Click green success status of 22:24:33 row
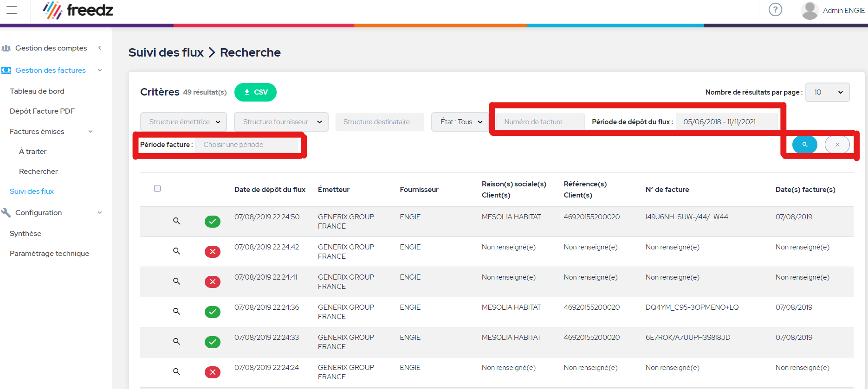The width and height of the screenshot is (868, 389). tap(213, 342)
